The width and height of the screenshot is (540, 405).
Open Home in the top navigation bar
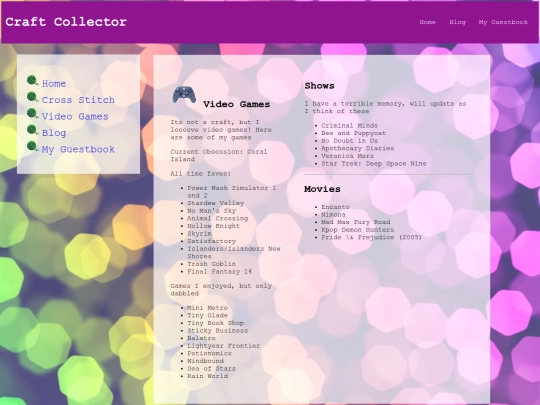pos(427,22)
